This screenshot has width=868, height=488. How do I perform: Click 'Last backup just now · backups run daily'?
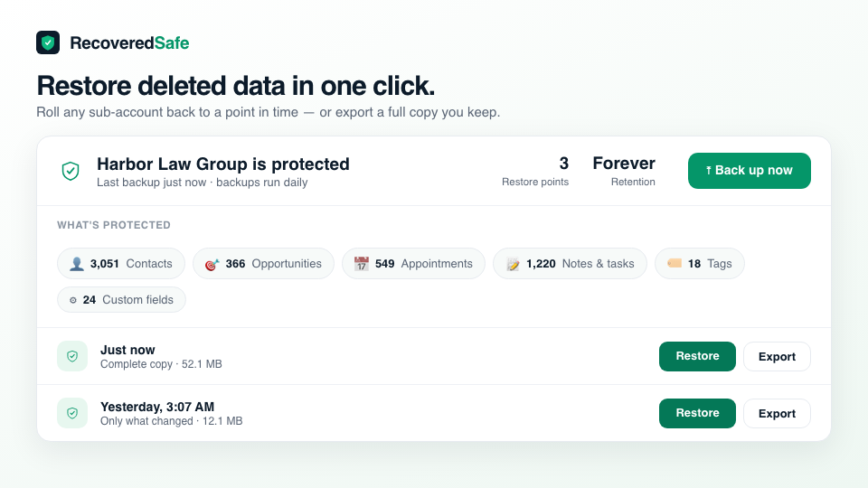202,182
